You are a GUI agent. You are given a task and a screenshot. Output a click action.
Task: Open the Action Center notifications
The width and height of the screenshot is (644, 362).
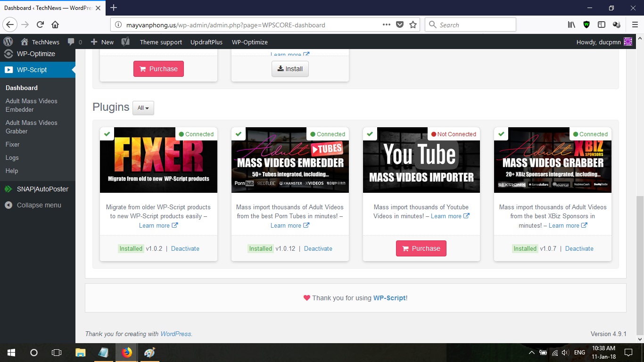pyautogui.click(x=628, y=353)
